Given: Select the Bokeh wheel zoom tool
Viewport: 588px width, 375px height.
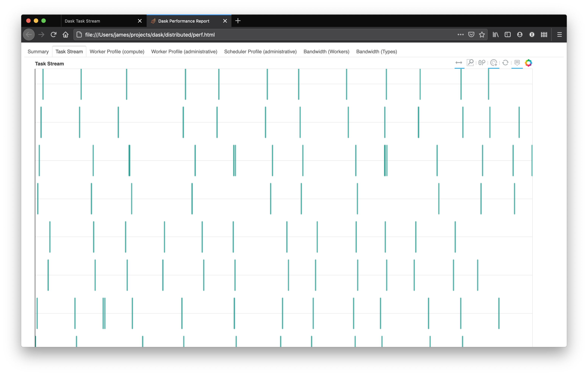Looking at the screenshot, I should (x=482, y=63).
